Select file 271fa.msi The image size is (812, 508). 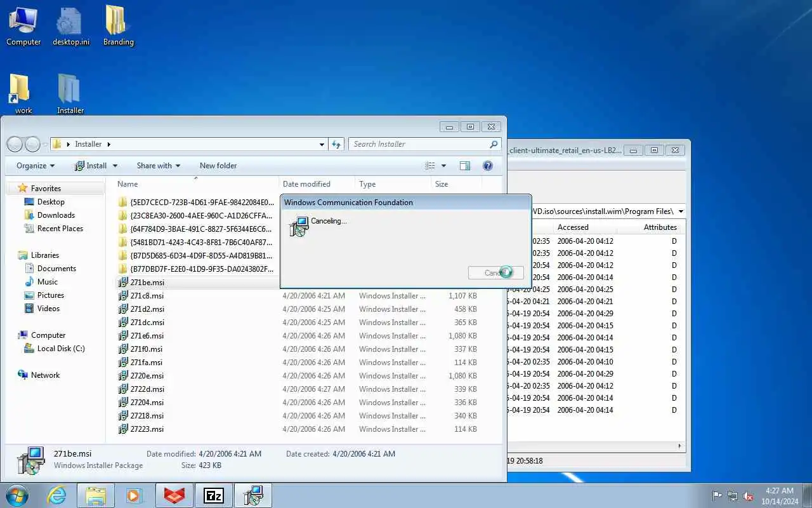pos(146,363)
